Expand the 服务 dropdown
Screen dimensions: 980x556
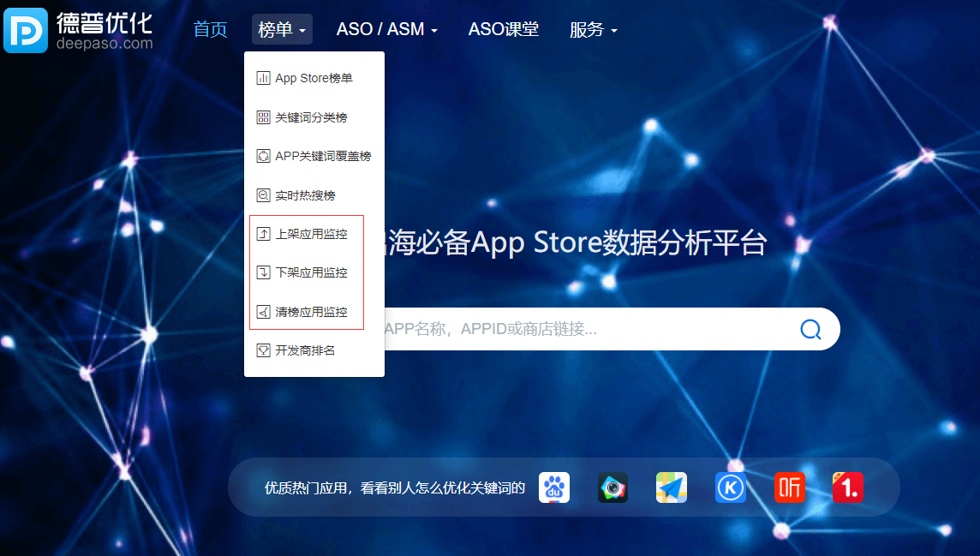pyautogui.click(x=593, y=29)
